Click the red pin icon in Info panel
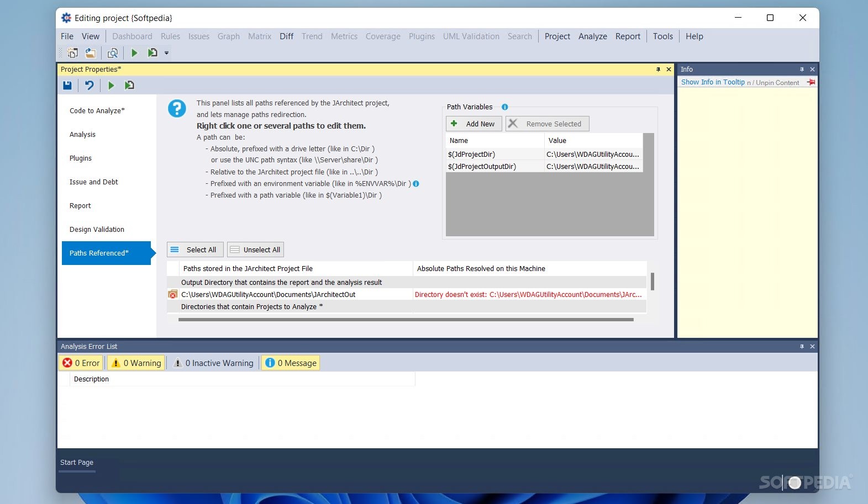Viewport: 868px width, 504px height. coord(811,82)
